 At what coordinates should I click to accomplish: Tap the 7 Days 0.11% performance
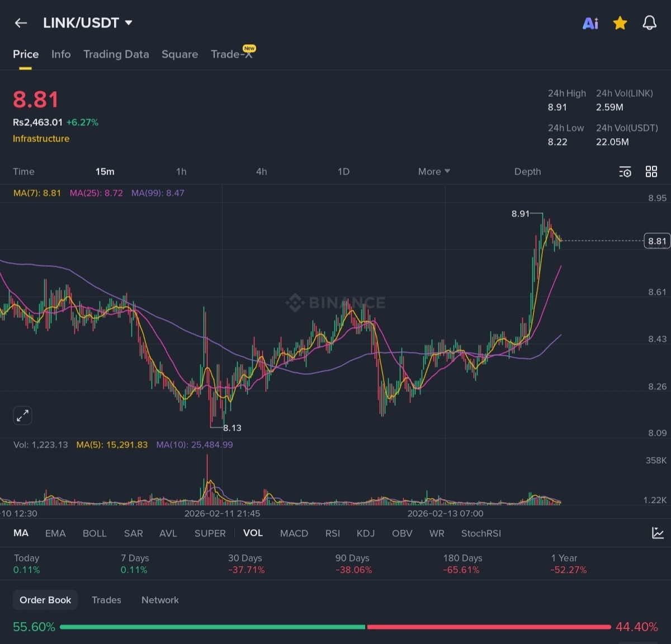[x=134, y=564]
